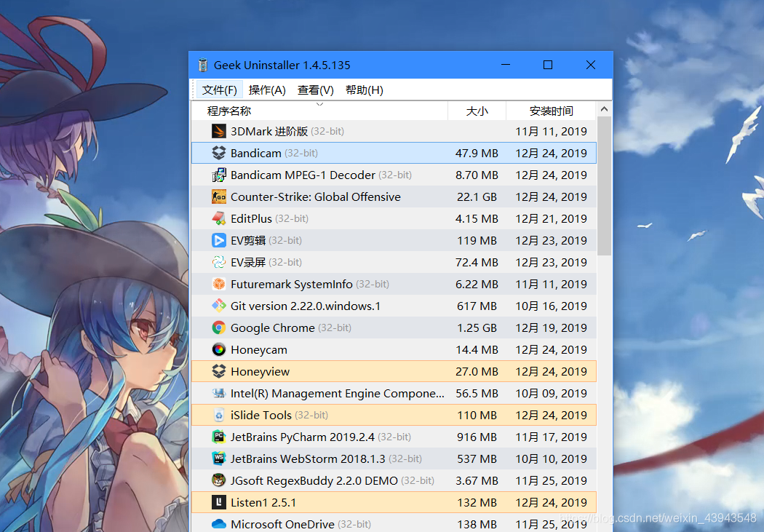Click the Git version icon
This screenshot has width=764, height=532.
pyautogui.click(x=219, y=306)
